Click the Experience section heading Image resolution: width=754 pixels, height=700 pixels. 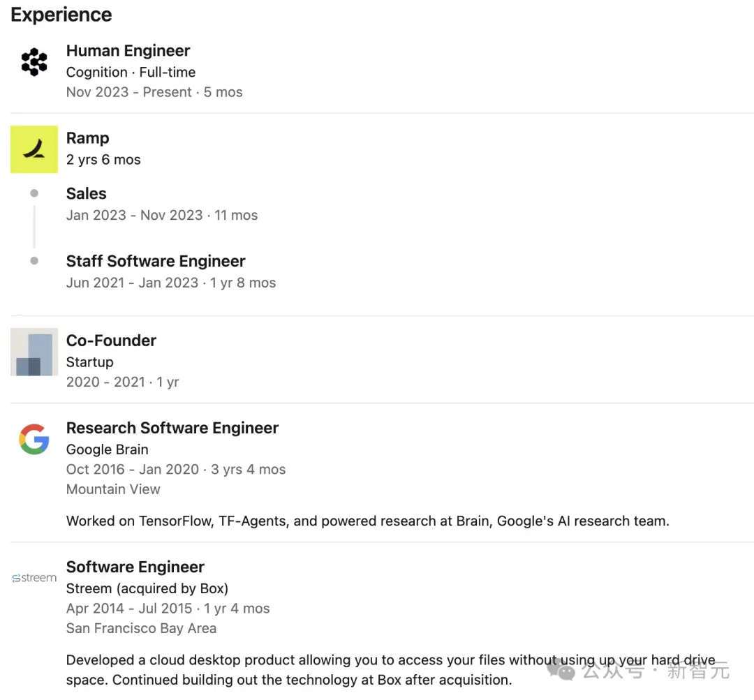click(61, 15)
